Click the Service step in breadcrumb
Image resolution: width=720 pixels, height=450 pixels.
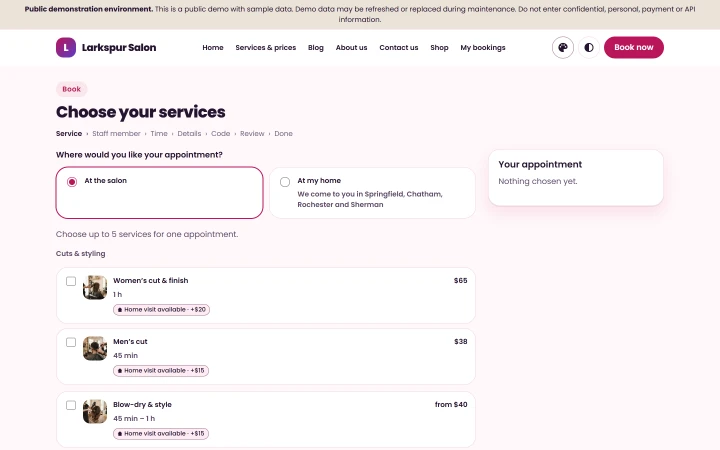pos(69,134)
